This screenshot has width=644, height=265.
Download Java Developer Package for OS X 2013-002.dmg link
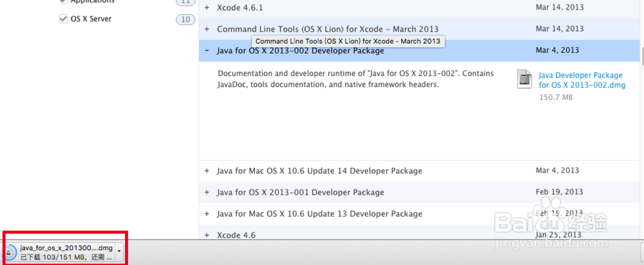point(580,80)
